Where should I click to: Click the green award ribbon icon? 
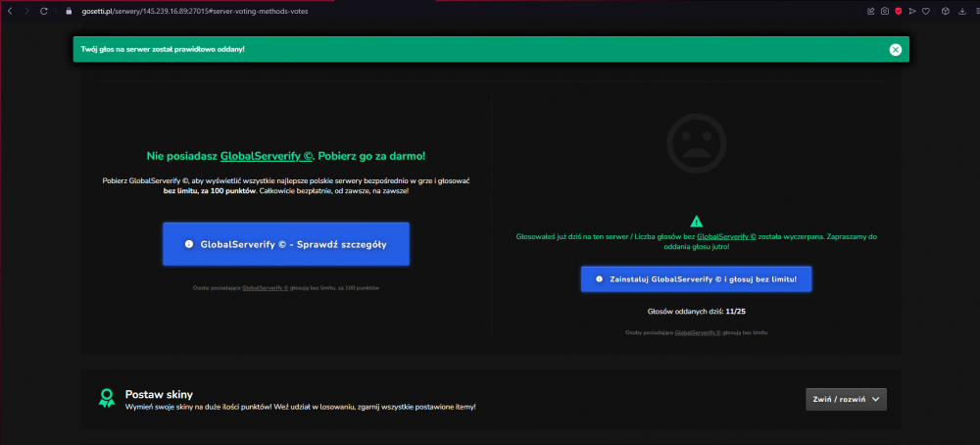(x=107, y=399)
